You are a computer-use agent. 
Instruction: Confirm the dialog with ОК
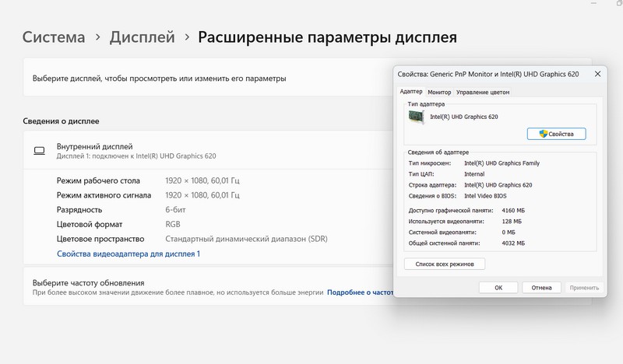pos(498,287)
